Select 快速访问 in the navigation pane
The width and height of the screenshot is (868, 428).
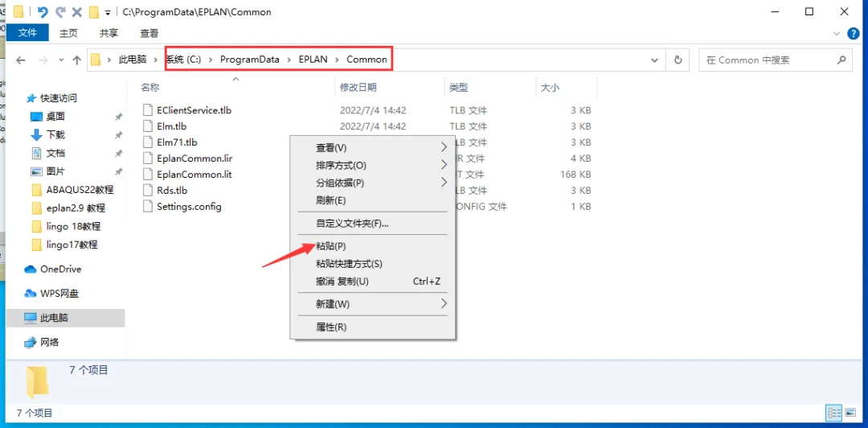pyautogui.click(x=58, y=98)
